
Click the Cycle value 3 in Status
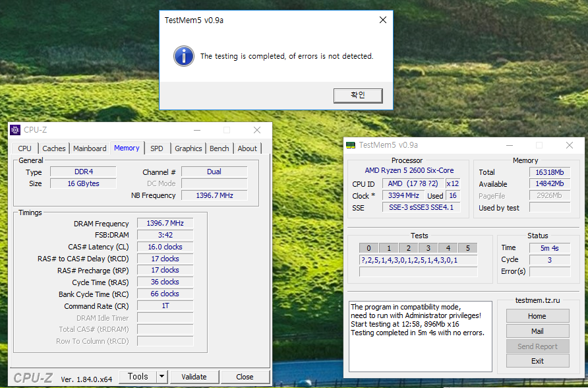click(550, 259)
